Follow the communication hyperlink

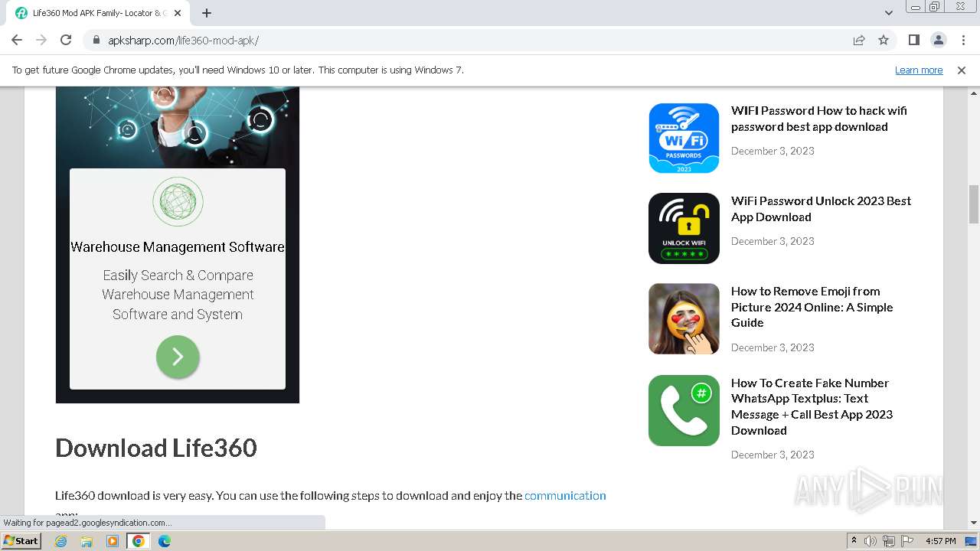[565, 495]
